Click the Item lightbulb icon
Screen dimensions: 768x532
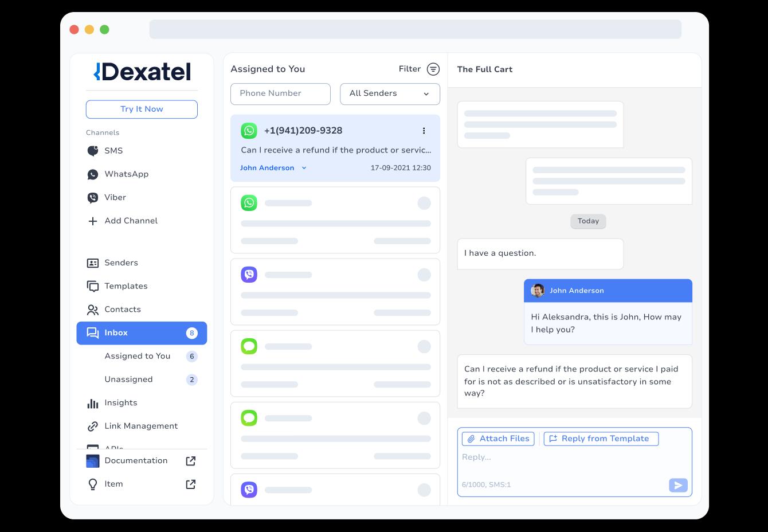[92, 484]
